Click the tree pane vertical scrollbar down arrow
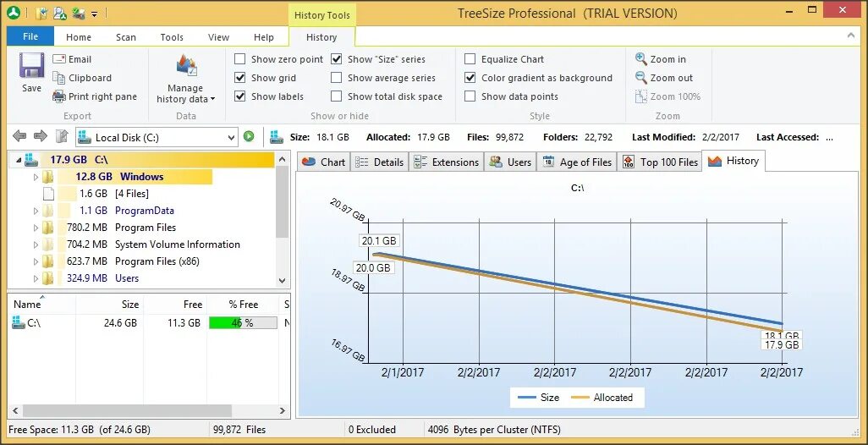Image resolution: width=868 pixels, height=445 pixels. tap(283, 281)
